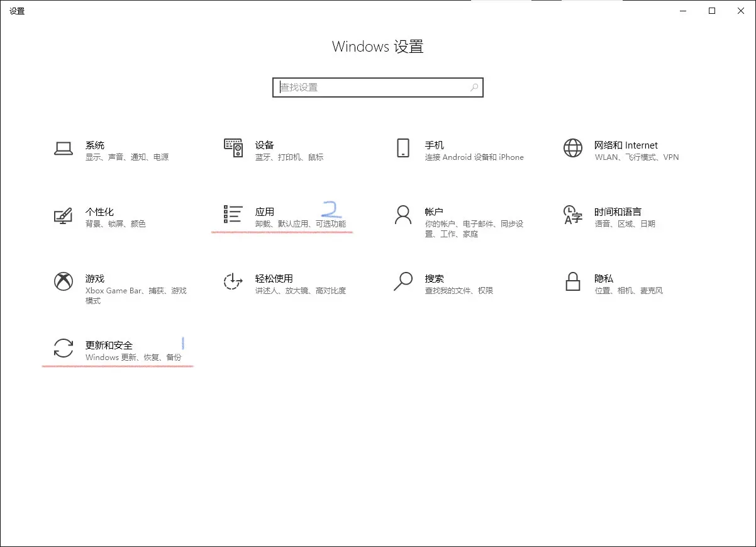The height and width of the screenshot is (547, 756).
Task: Select the 网络和 Internet title
Action: (626, 145)
